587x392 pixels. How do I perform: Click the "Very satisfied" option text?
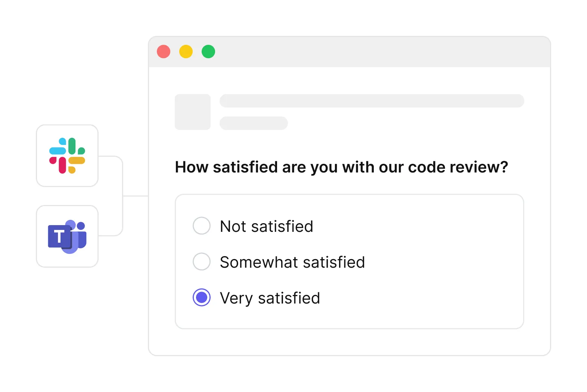coord(270,298)
